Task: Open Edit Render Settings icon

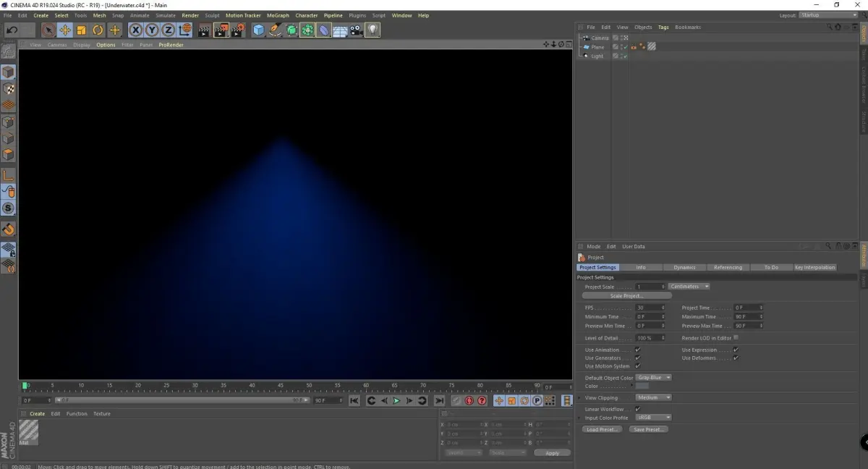Action: tap(238, 30)
